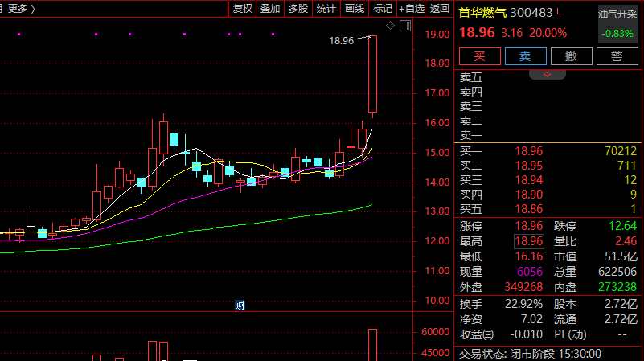644x361 pixels.
Task: Click the 内盘 value 273238
Action: click(x=617, y=287)
